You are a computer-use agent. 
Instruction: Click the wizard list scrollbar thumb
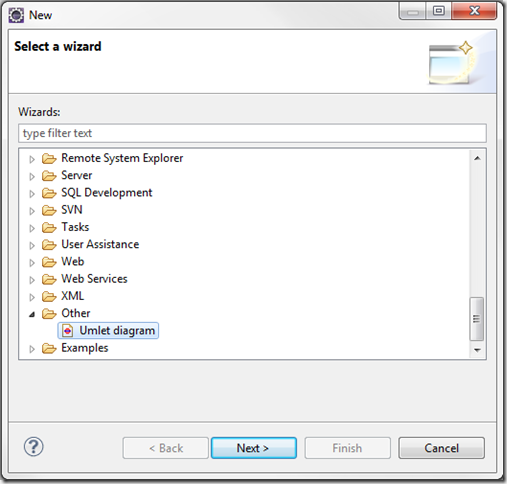point(477,319)
